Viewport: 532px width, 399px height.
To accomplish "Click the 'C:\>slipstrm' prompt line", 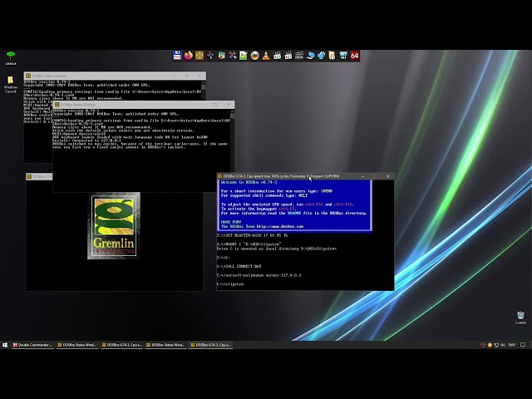I will pos(230,284).
